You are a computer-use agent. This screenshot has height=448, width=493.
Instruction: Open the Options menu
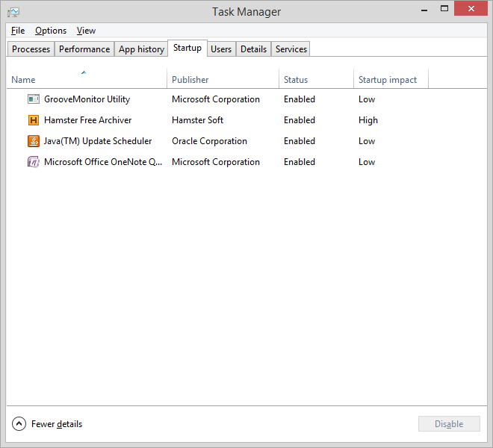(51, 31)
